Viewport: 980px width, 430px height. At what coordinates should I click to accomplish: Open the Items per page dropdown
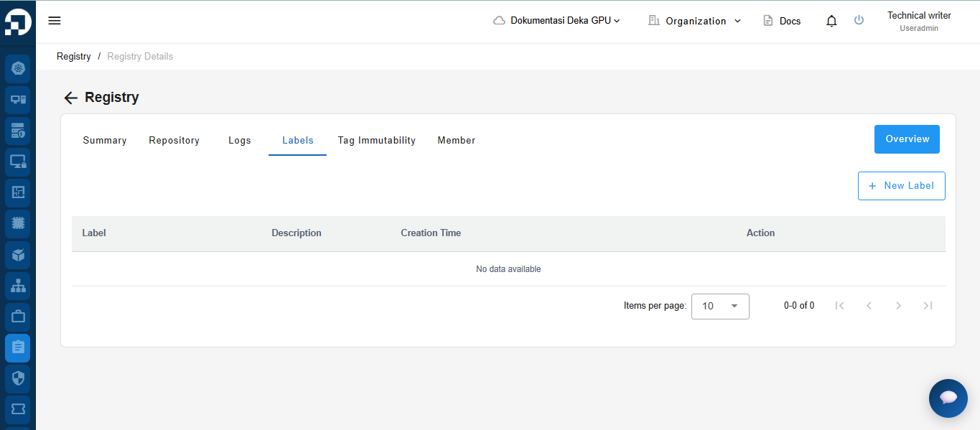pyautogui.click(x=720, y=306)
